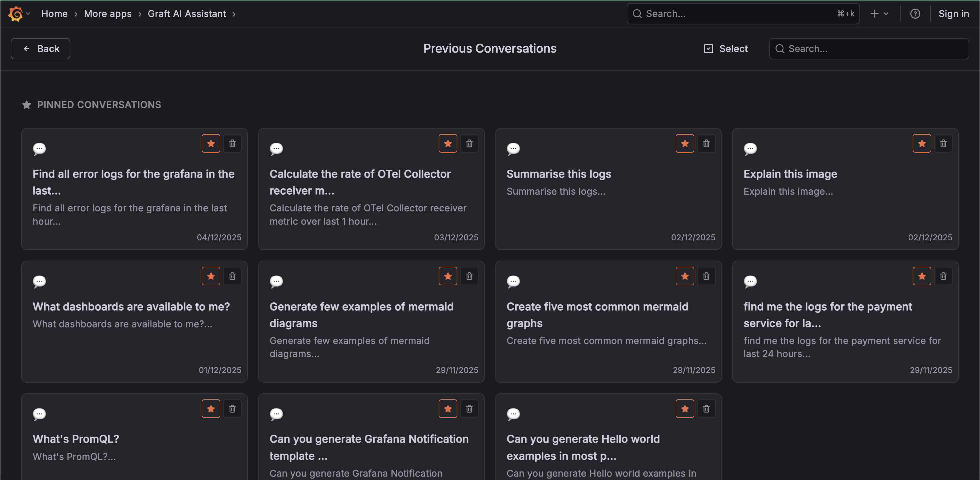Click chat bubble icon on 'Summarise this logs' card
This screenshot has height=480, width=980.
pos(513,149)
